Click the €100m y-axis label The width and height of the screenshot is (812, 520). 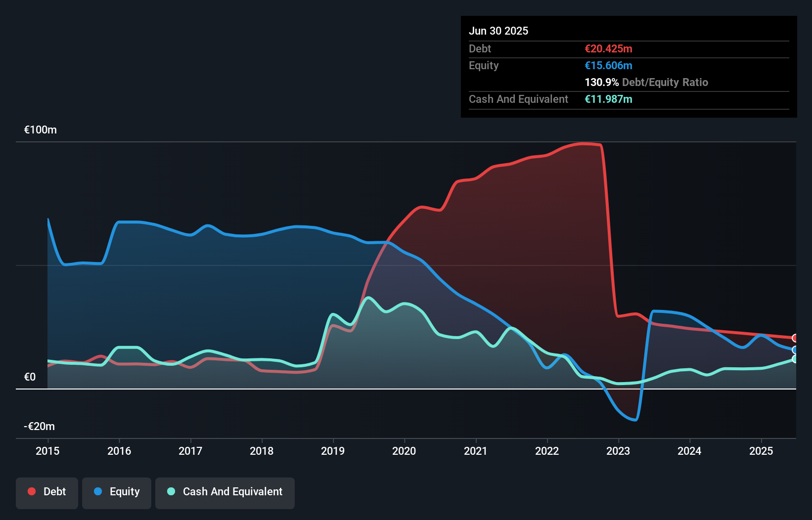[41, 130]
